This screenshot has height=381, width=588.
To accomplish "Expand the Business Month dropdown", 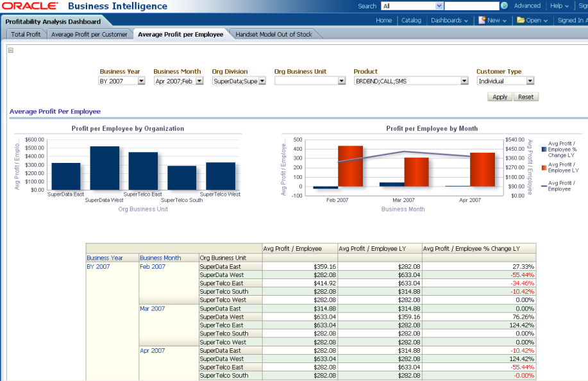I will (199, 81).
